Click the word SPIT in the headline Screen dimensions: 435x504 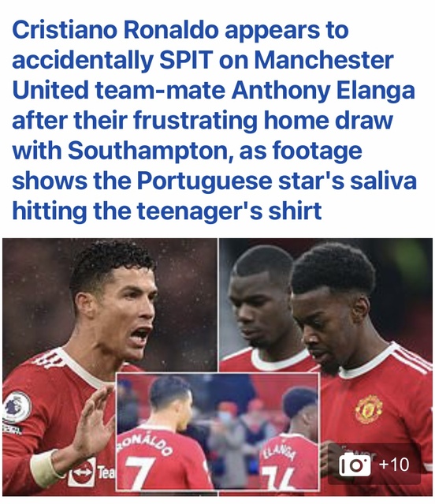(186, 60)
